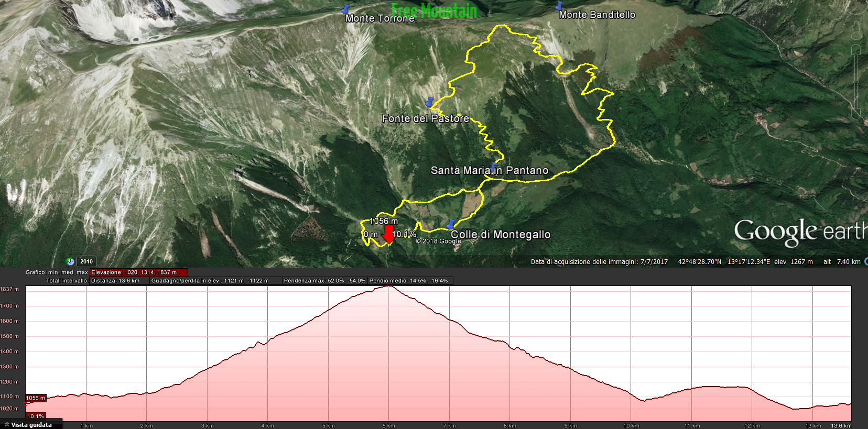The height and width of the screenshot is (429, 868).
Task: Click the 10.1% slope label on map
Action: click(404, 234)
